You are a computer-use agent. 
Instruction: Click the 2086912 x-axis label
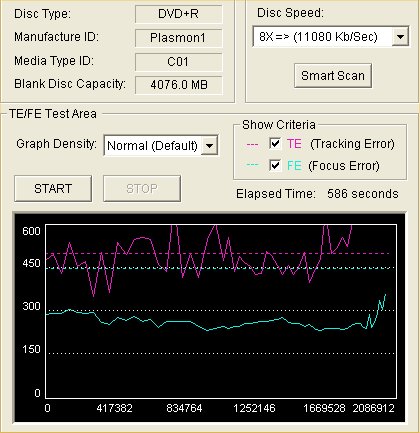click(x=374, y=408)
